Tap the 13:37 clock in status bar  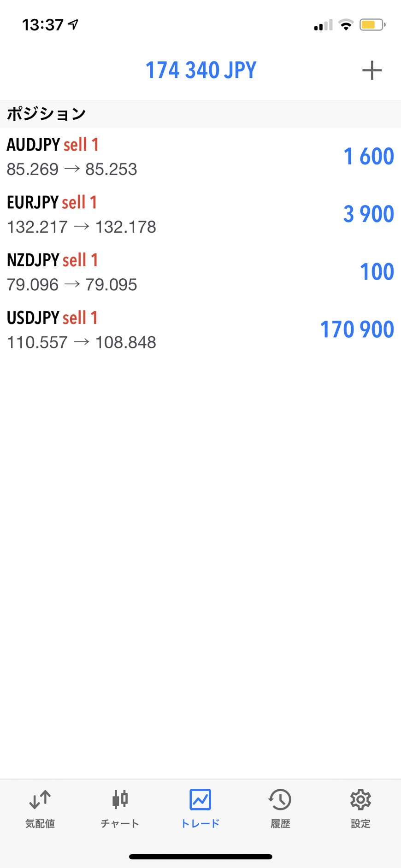coord(43,25)
